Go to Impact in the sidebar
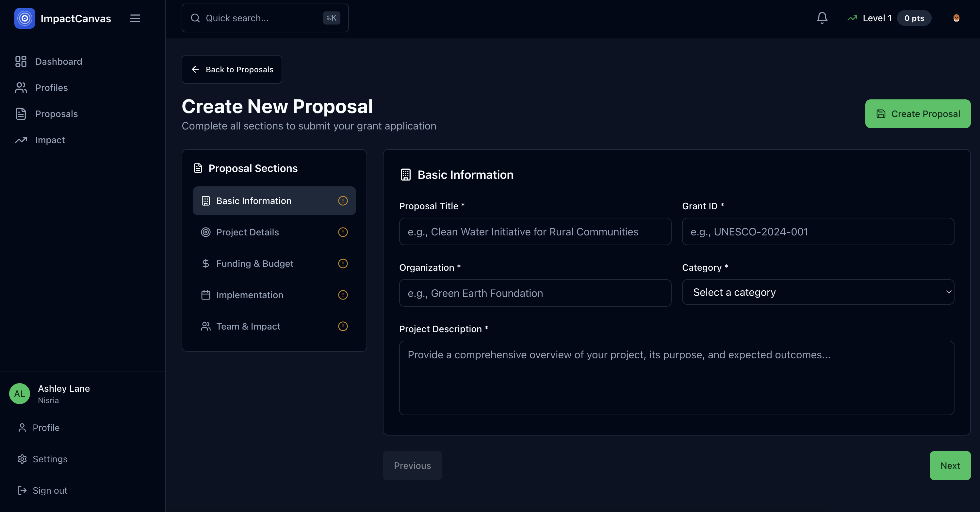980x512 pixels. (x=50, y=140)
